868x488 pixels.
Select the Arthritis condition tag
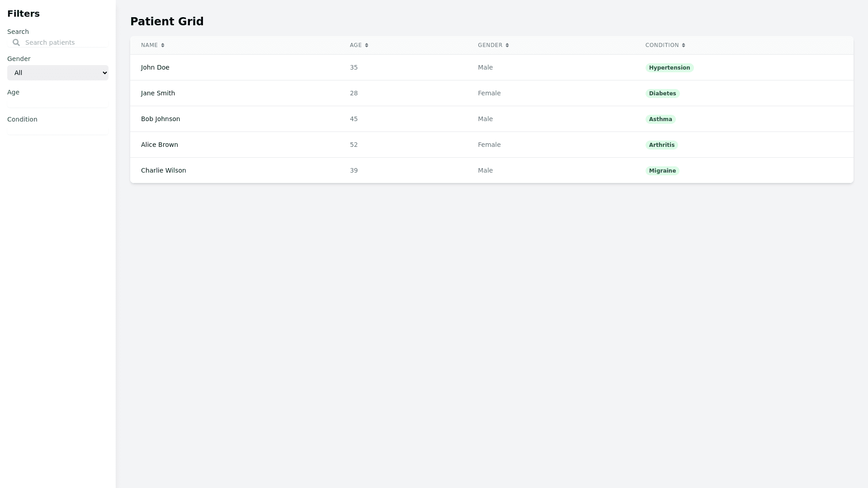click(x=661, y=145)
